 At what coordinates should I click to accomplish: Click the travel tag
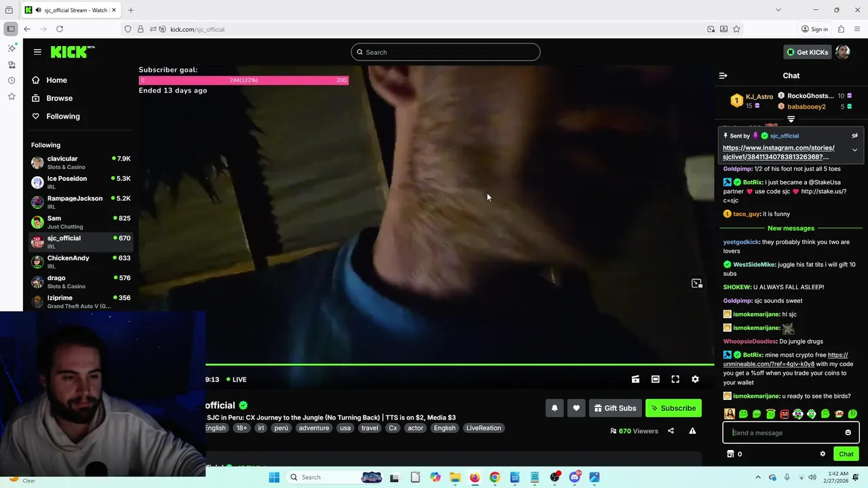coord(370,428)
